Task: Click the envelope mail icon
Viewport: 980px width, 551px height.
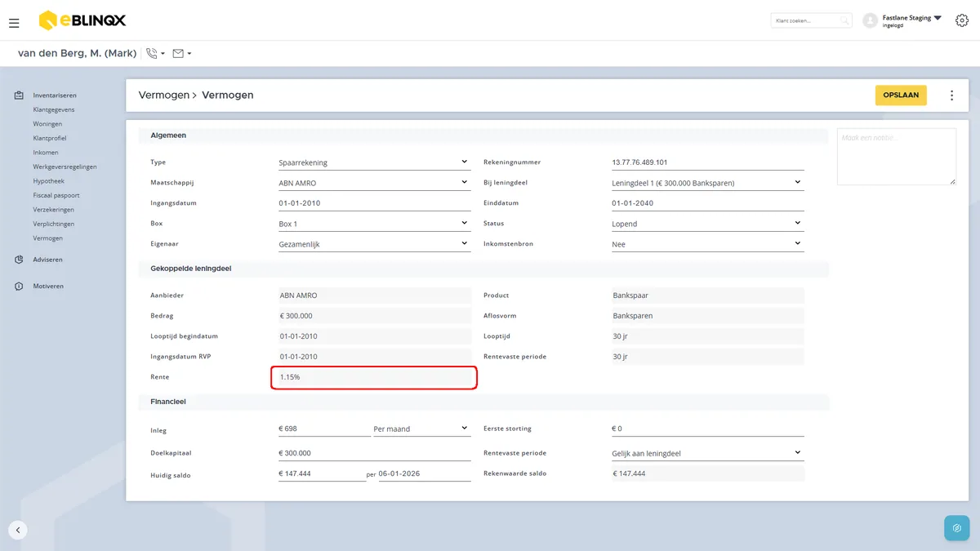Action: tap(178, 54)
